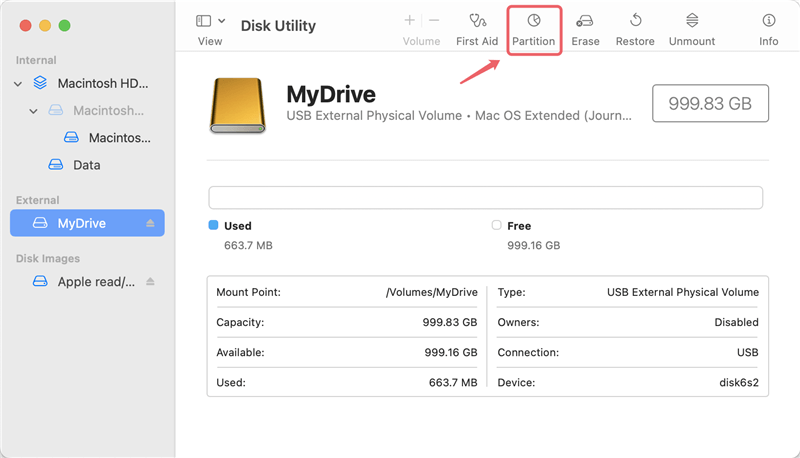Screen dimensions: 800x458
Task: Open the Partition tool
Action: click(x=534, y=30)
